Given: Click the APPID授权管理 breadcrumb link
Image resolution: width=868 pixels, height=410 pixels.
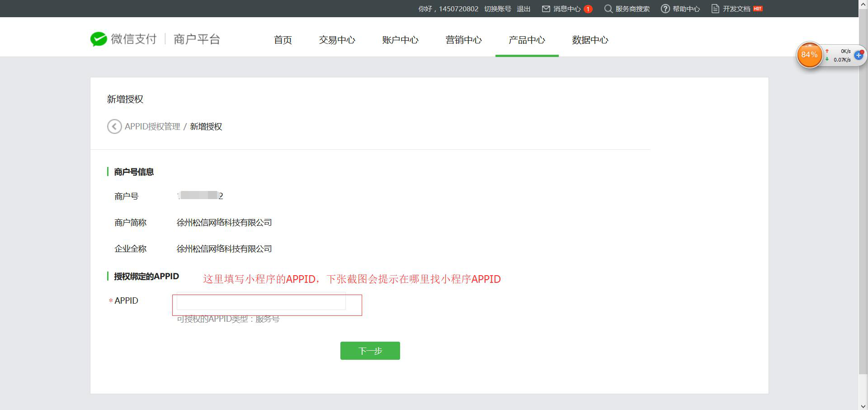Looking at the screenshot, I should (x=152, y=126).
